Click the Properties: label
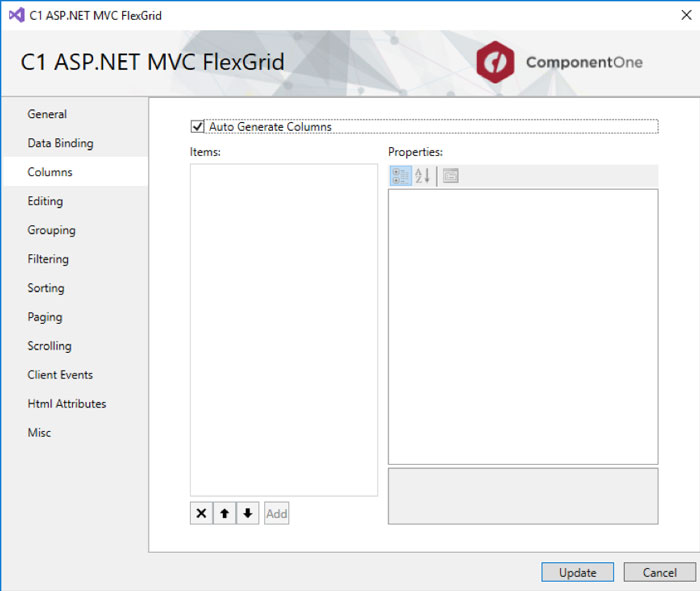The height and width of the screenshot is (591, 700). coord(415,152)
